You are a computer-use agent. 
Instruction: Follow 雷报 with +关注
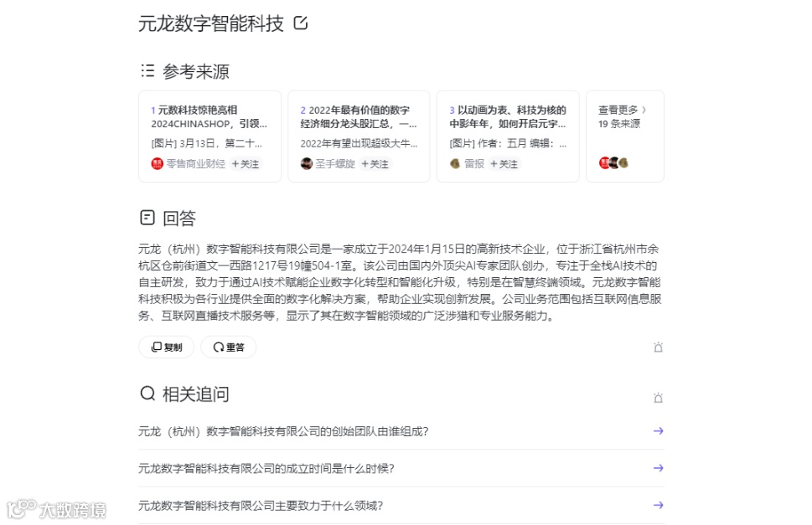pyautogui.click(x=504, y=164)
